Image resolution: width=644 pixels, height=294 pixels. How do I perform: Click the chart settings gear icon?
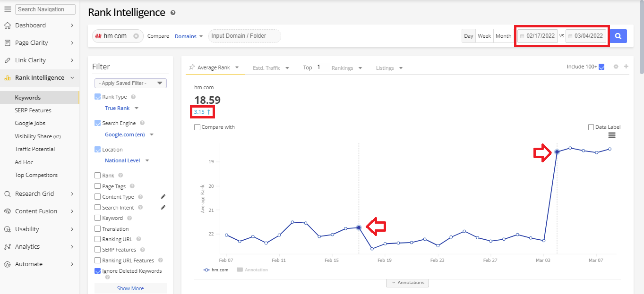616,67
